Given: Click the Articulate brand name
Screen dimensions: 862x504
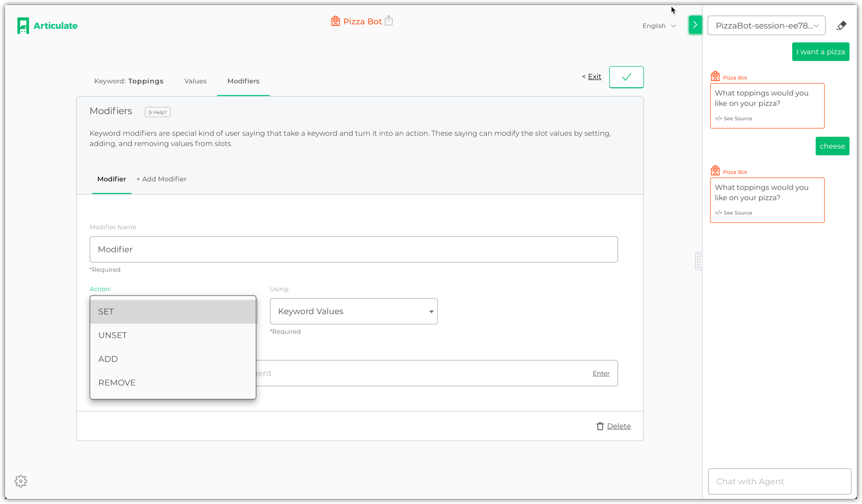Looking at the screenshot, I should click(56, 26).
